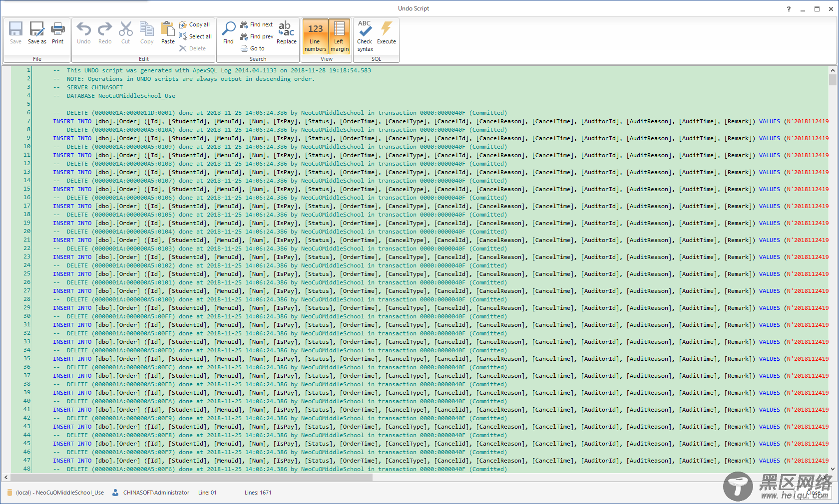Screen dimensions: 839x504
Task: Click DELETE comment 0000001A:000000A5:00F6 line
Action: tap(280, 469)
